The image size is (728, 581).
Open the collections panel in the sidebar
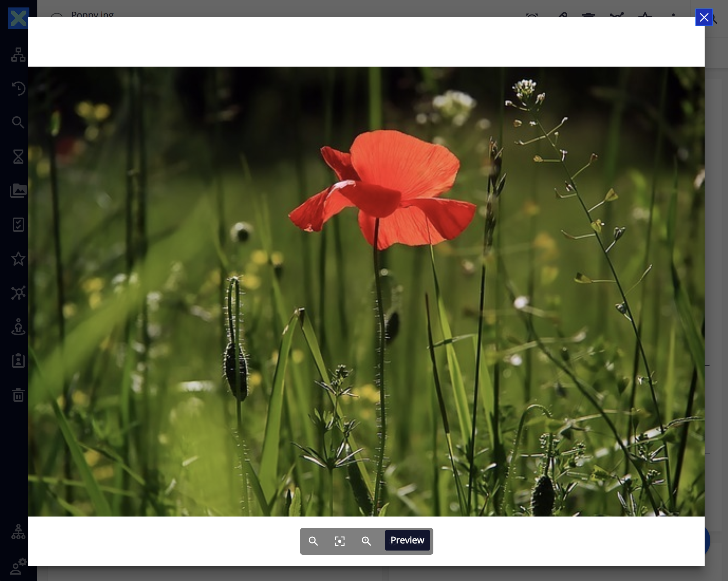(18, 191)
